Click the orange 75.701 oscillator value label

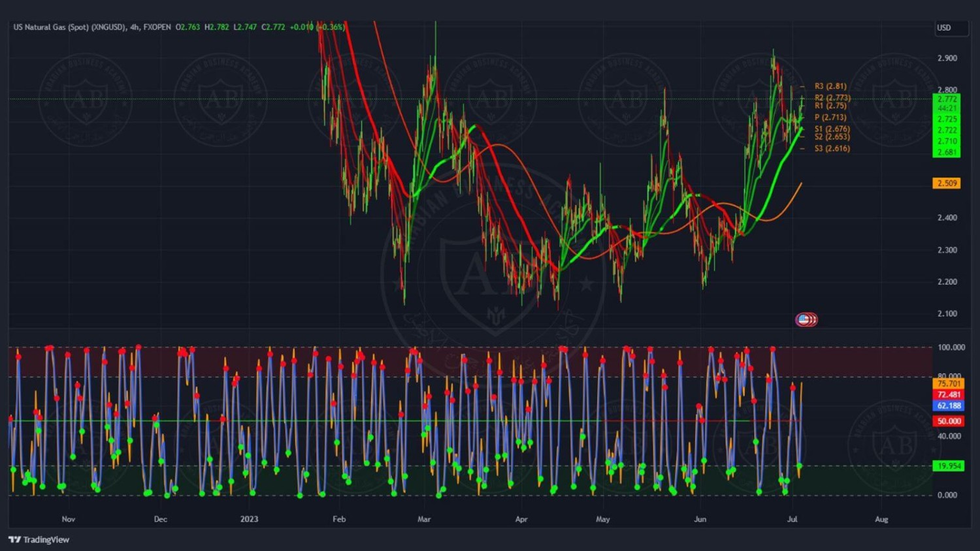click(949, 384)
